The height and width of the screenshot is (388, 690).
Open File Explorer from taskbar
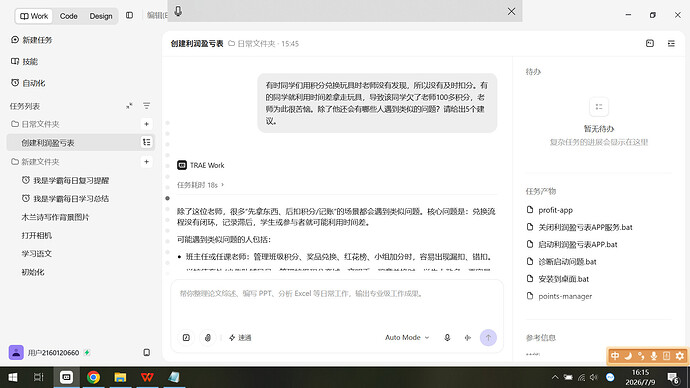120,377
